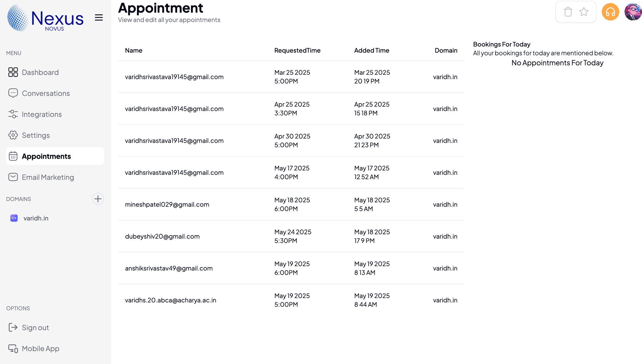Open the Mobile App option
The width and height of the screenshot is (642, 364).
point(40,349)
